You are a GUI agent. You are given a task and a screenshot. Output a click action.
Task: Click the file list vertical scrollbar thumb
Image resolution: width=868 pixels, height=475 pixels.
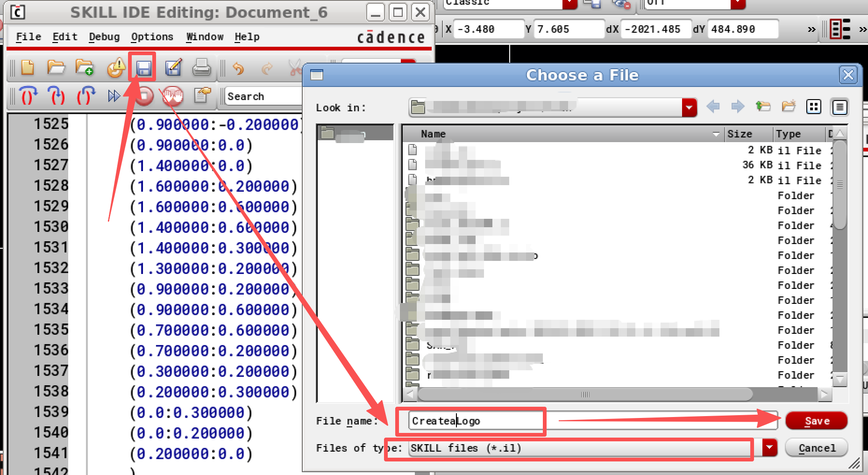pos(840,185)
